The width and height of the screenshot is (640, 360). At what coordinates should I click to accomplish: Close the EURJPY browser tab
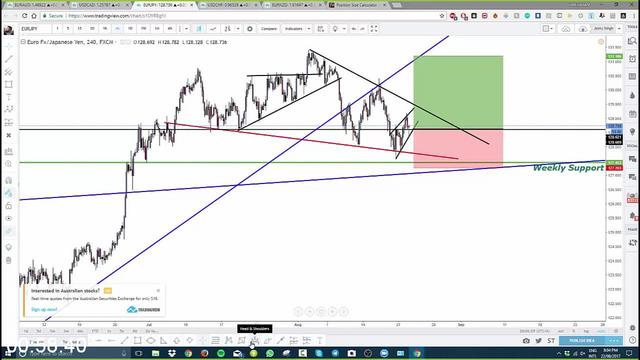click(x=191, y=5)
